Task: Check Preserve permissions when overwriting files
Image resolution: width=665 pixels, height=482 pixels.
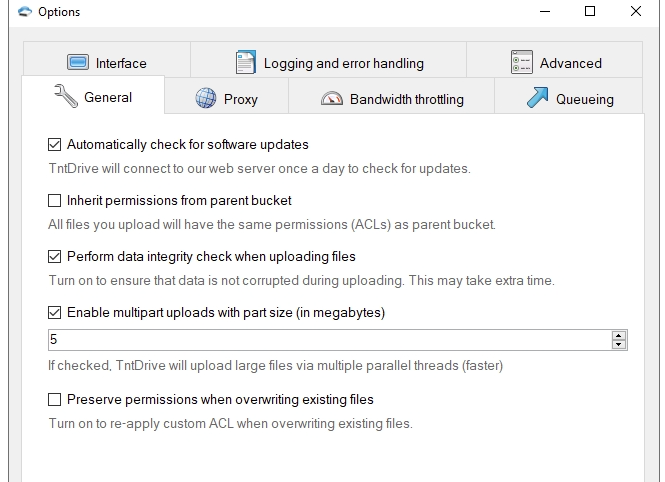Action: tap(55, 400)
